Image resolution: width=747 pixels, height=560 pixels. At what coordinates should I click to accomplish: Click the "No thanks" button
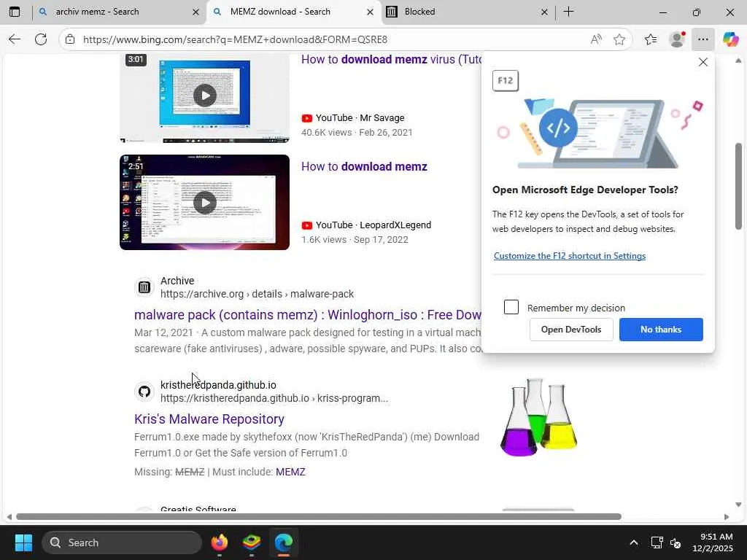[x=661, y=330]
